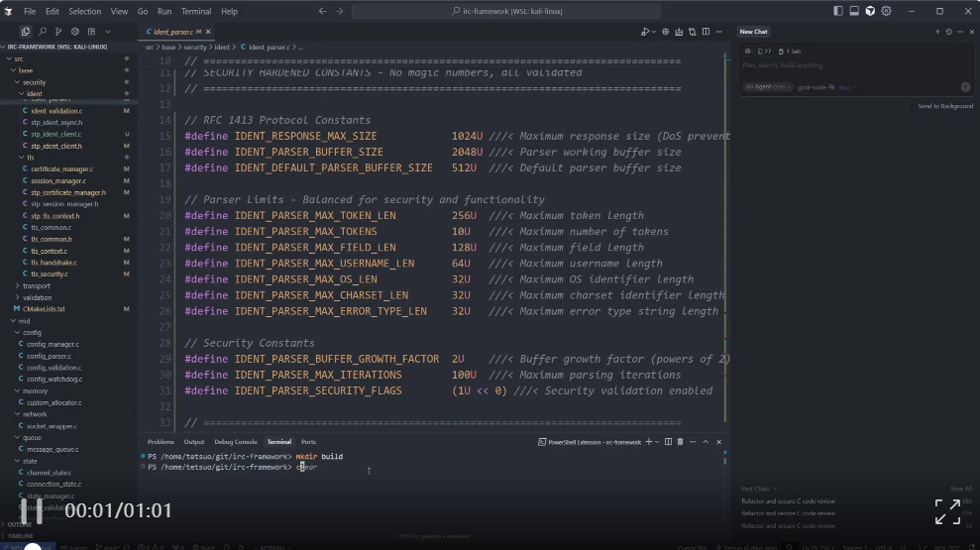
Task: Expand the Past Chats dropdown
Action: [x=759, y=489]
